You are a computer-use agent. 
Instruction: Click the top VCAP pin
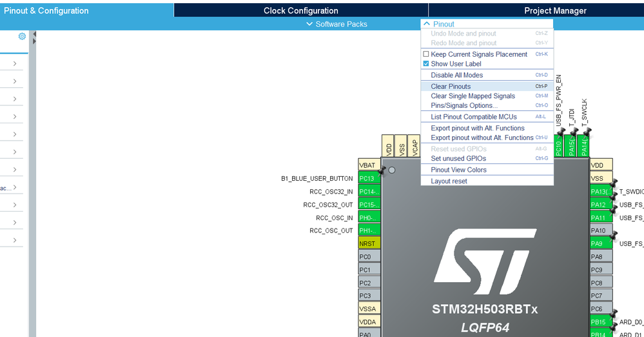(x=415, y=146)
